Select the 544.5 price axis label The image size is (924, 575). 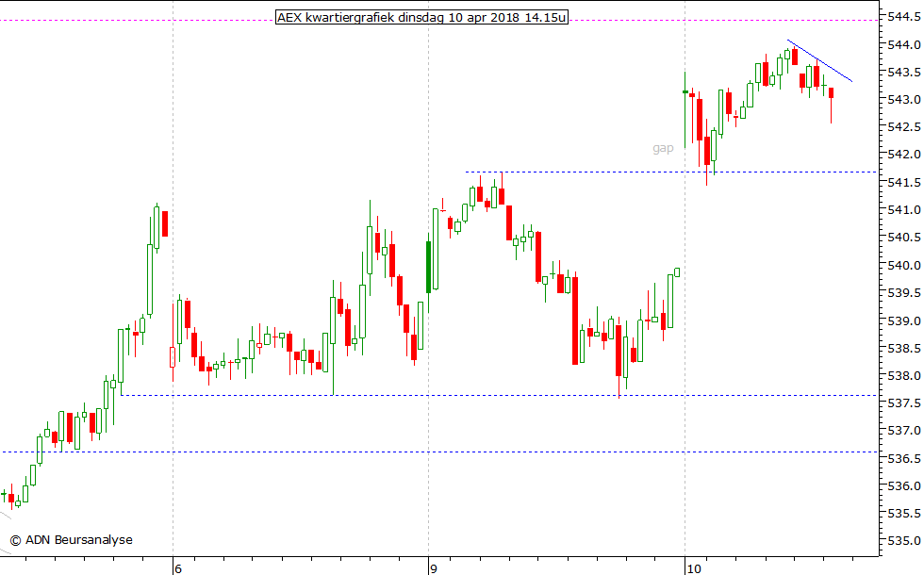(x=903, y=17)
